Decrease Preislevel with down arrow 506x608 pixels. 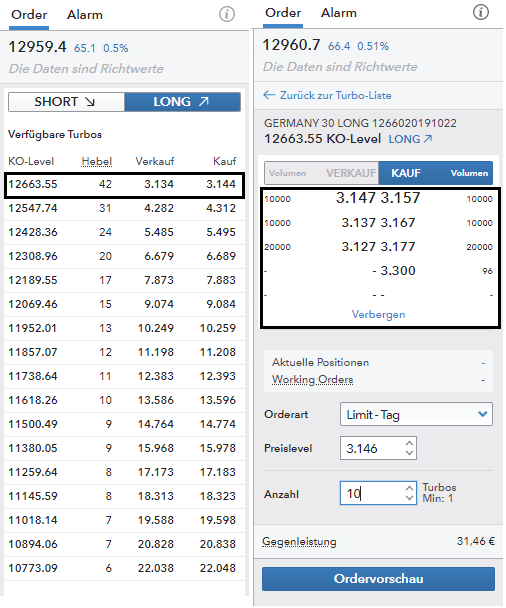pyautogui.click(x=409, y=453)
